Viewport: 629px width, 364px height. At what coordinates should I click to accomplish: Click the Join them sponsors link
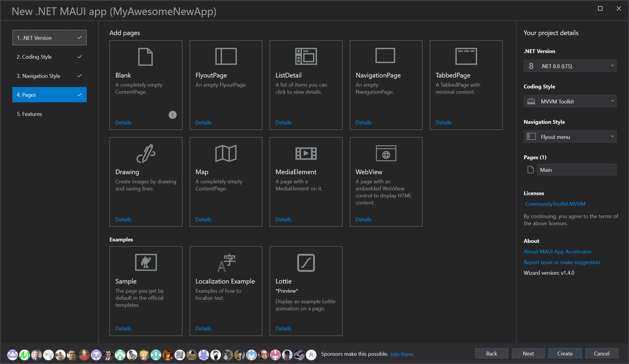pyautogui.click(x=401, y=354)
